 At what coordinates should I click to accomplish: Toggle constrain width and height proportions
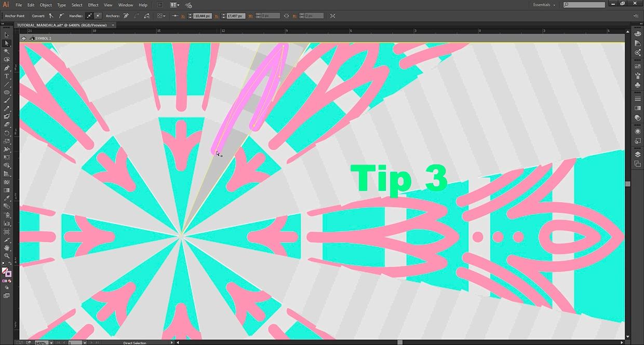click(286, 16)
